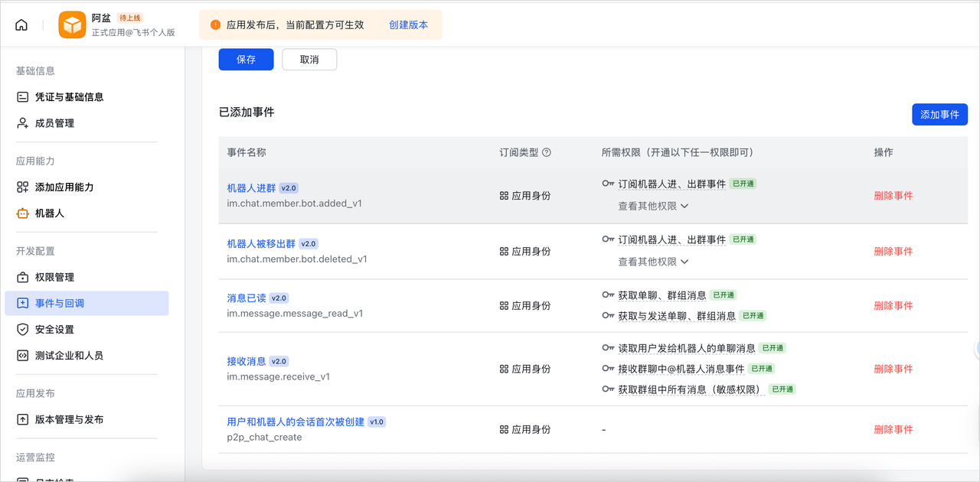Image resolution: width=980 pixels, height=482 pixels.
Task: Delete the 消息已读 event
Action: (893, 306)
